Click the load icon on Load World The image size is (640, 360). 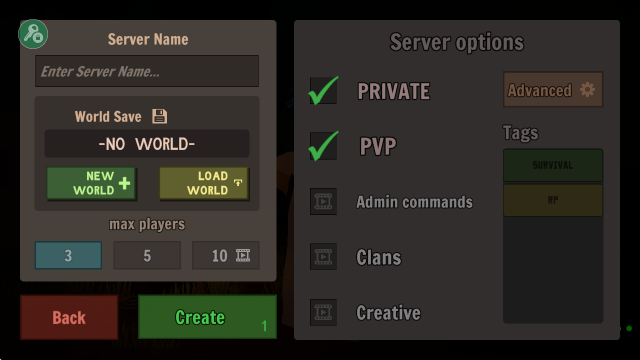coord(238,183)
